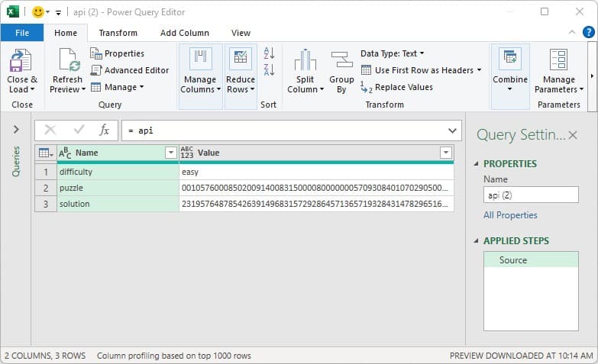Click the Refresh Preview icon
Viewport: 598px width, 364px height.
click(68, 60)
